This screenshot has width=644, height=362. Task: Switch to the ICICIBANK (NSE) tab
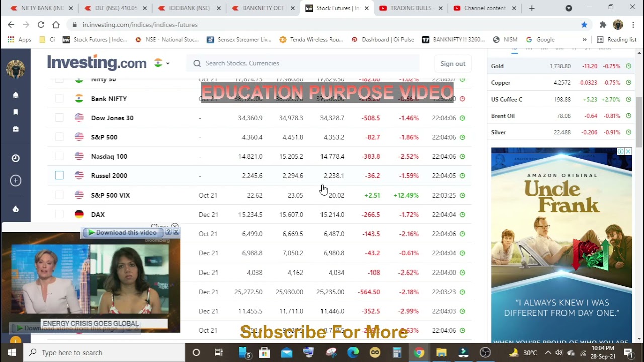189,8
